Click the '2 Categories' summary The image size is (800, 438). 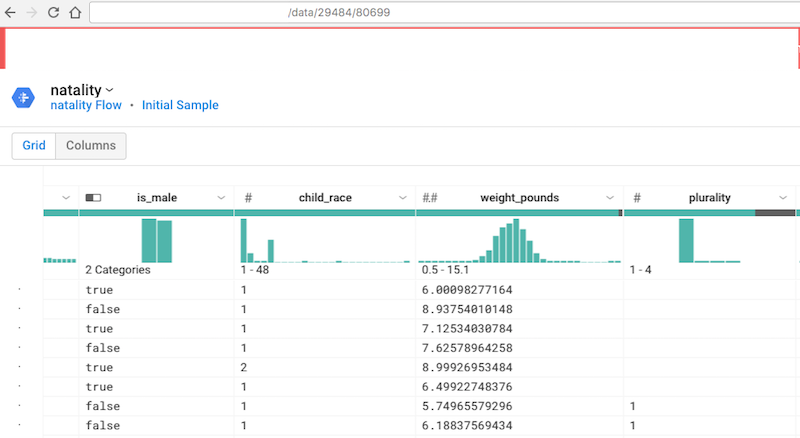click(118, 270)
